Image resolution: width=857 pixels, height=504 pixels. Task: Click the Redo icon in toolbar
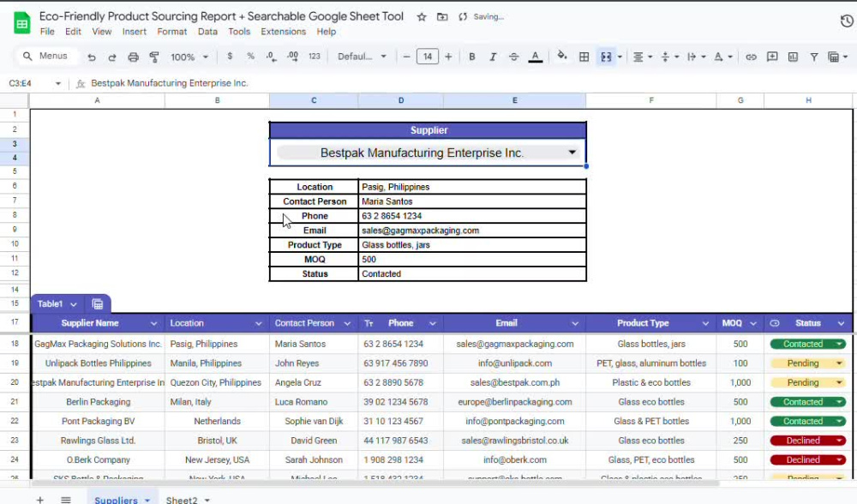click(112, 57)
